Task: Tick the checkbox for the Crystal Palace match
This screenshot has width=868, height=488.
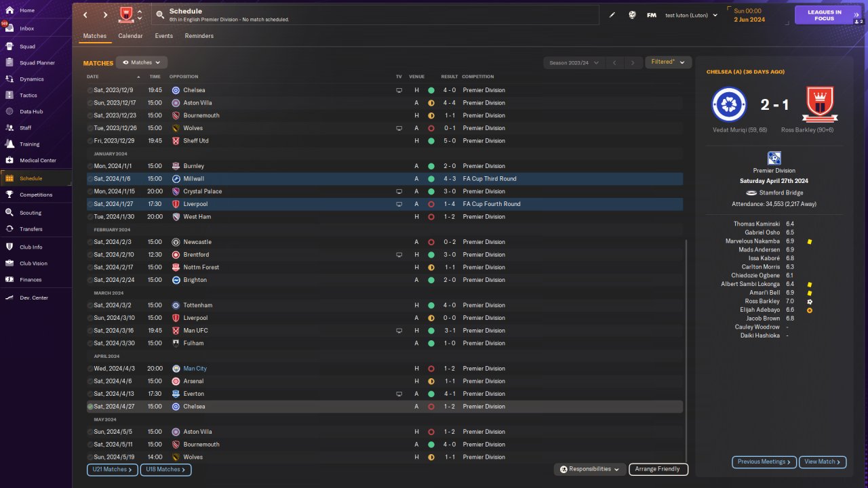Action: pos(90,192)
